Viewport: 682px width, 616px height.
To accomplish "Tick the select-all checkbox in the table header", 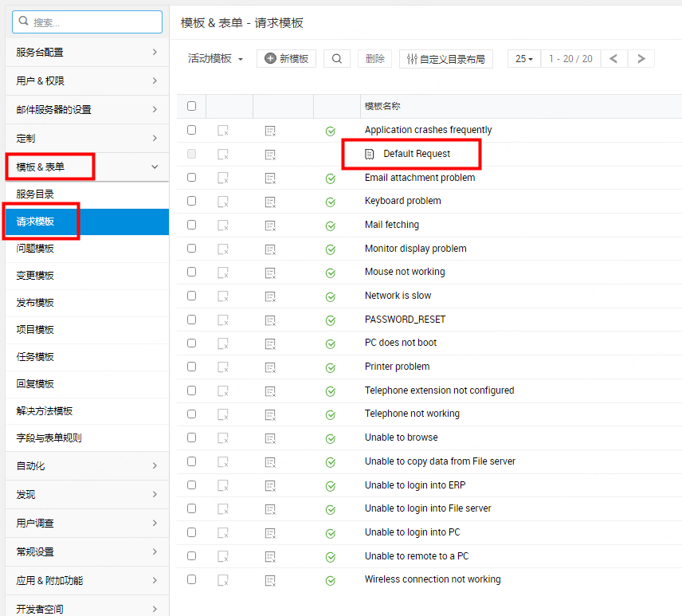I will click(191, 106).
